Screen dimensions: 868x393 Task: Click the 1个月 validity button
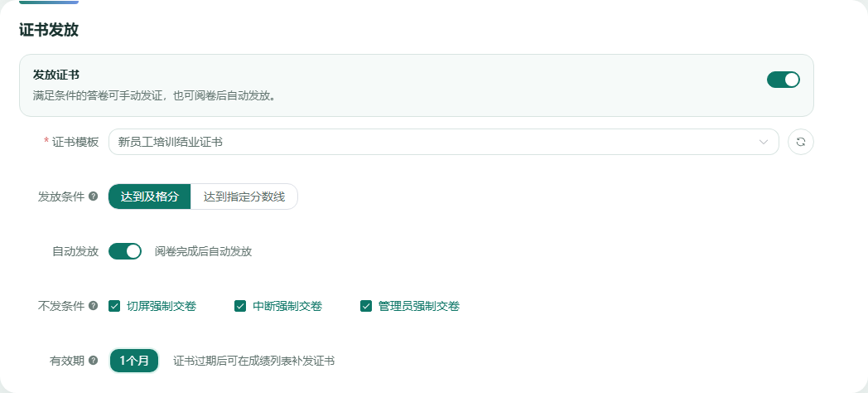coord(134,361)
